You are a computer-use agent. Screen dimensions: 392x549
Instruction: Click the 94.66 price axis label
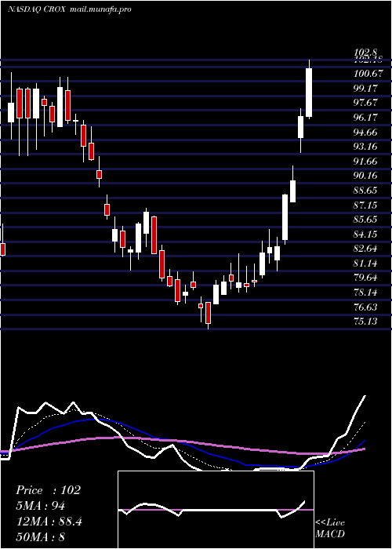coord(366,132)
